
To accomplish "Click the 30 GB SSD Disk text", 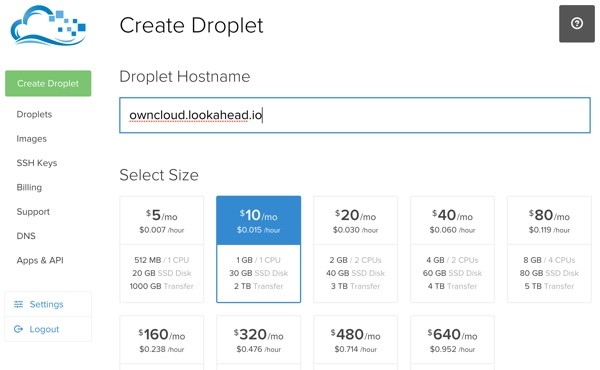I will pyautogui.click(x=258, y=273).
